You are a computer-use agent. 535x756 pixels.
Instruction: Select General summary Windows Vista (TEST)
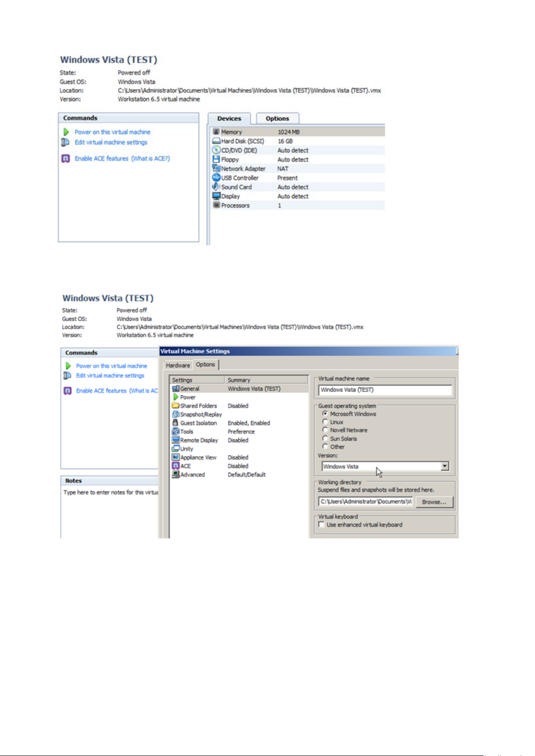254,389
